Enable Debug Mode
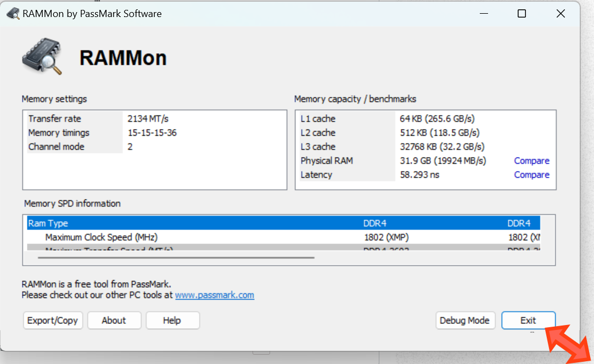Screen dimensions: 594x364 465,321
